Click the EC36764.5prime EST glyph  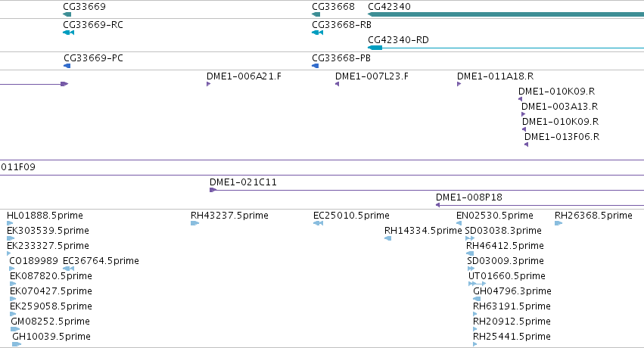coord(68,269)
